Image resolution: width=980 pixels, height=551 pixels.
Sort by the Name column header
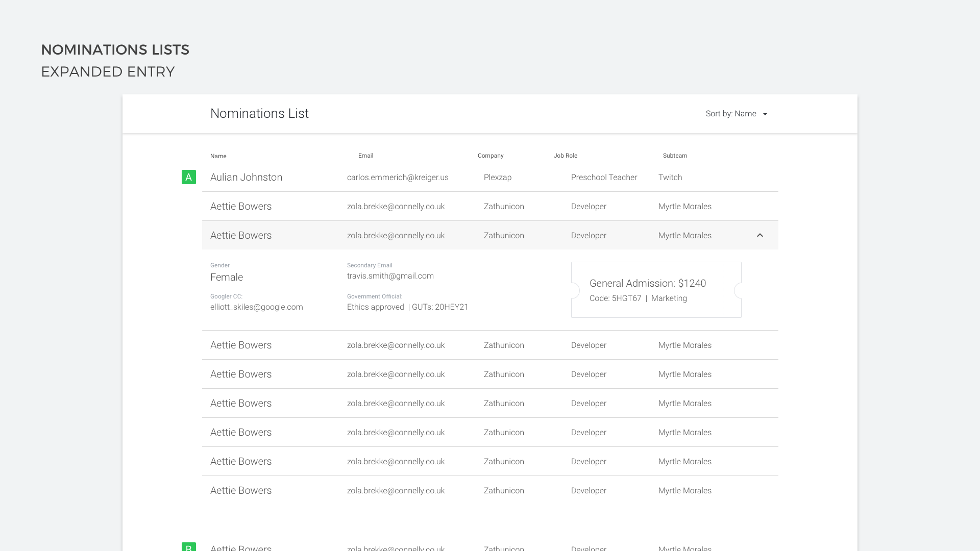click(218, 156)
